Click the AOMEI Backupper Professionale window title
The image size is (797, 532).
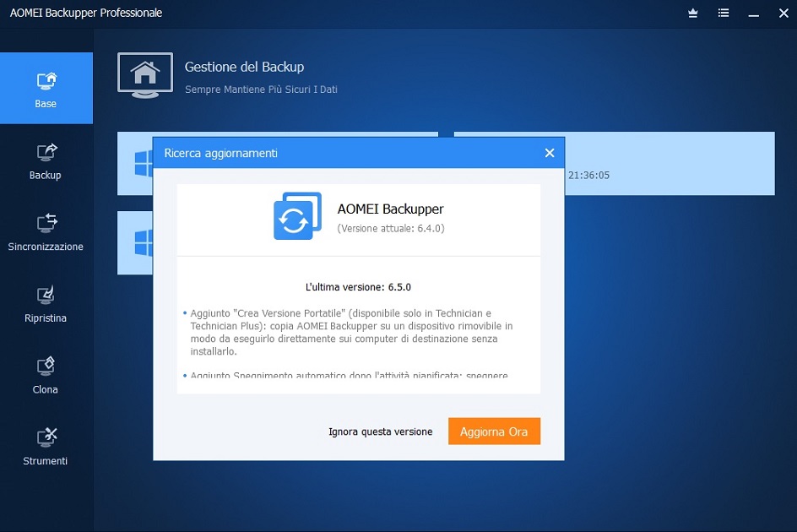[x=86, y=14]
